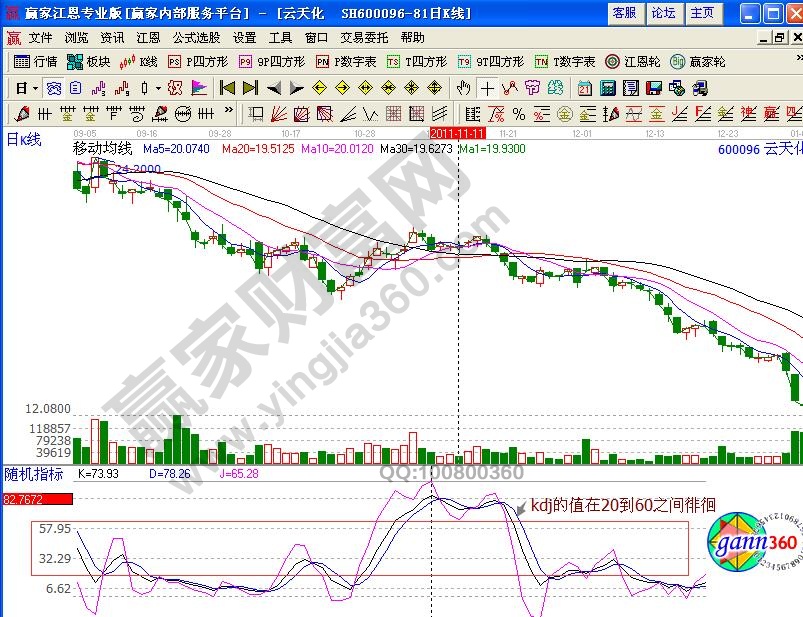Open the 行情 quotes toolbar button

click(36, 62)
